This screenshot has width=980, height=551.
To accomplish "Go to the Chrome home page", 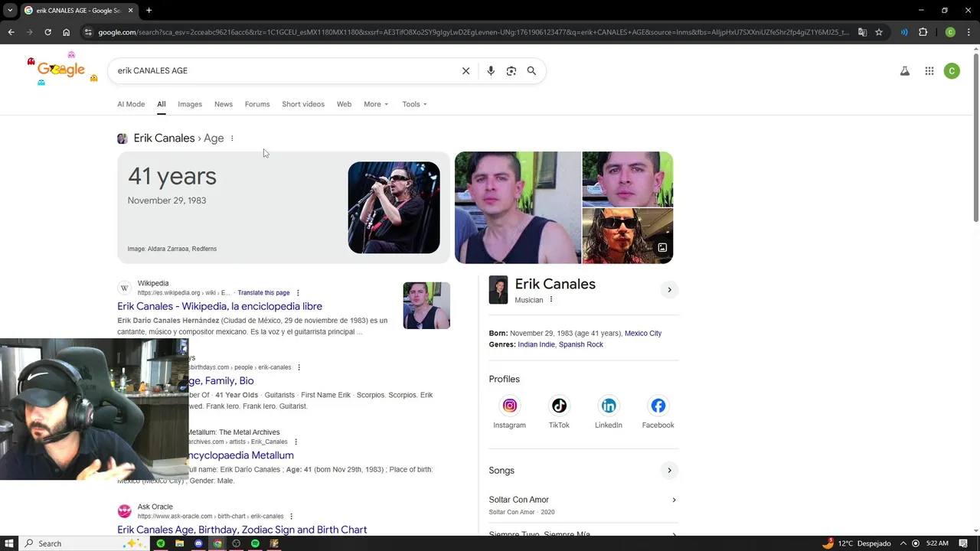I will point(66,32).
